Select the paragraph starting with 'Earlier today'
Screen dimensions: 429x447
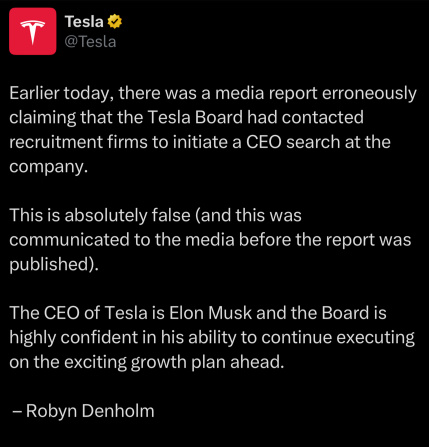pyautogui.click(x=213, y=129)
